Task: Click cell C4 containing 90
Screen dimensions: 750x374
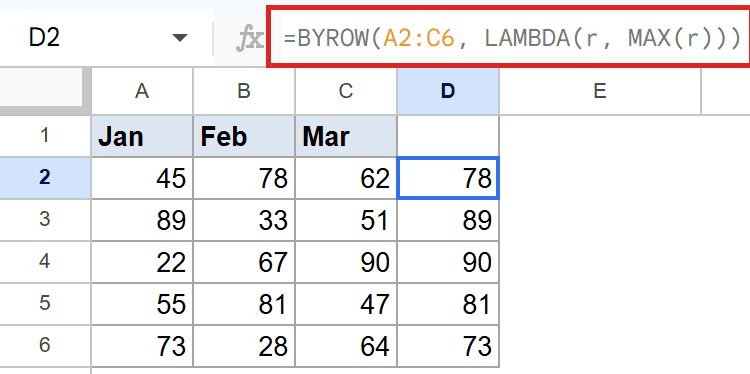Action: coord(346,262)
